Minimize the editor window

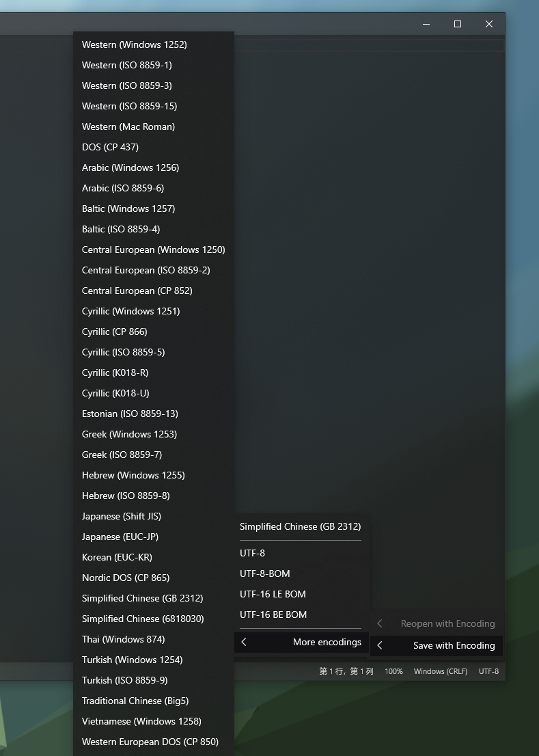coord(426,24)
